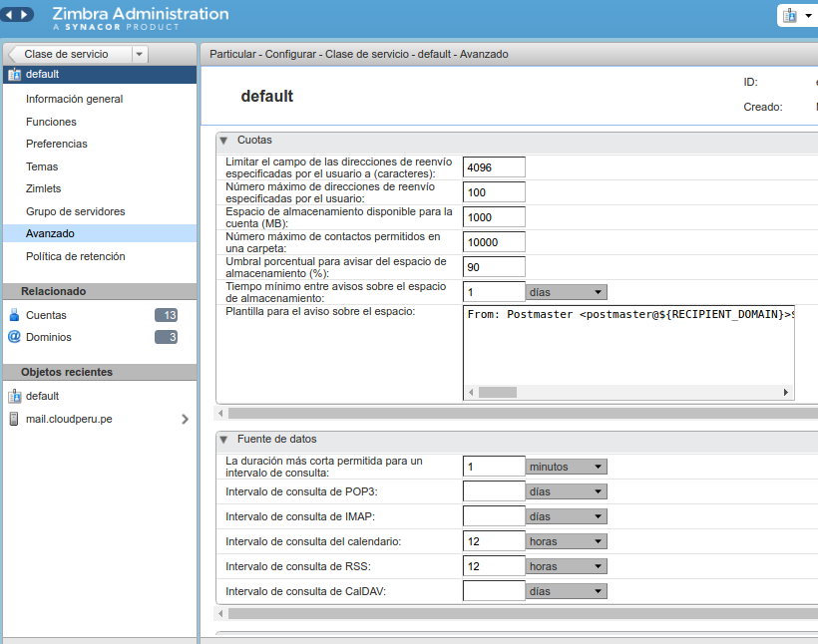The image size is (818, 644).
Task: Click the Cuentas user icon
Action: coord(15,315)
